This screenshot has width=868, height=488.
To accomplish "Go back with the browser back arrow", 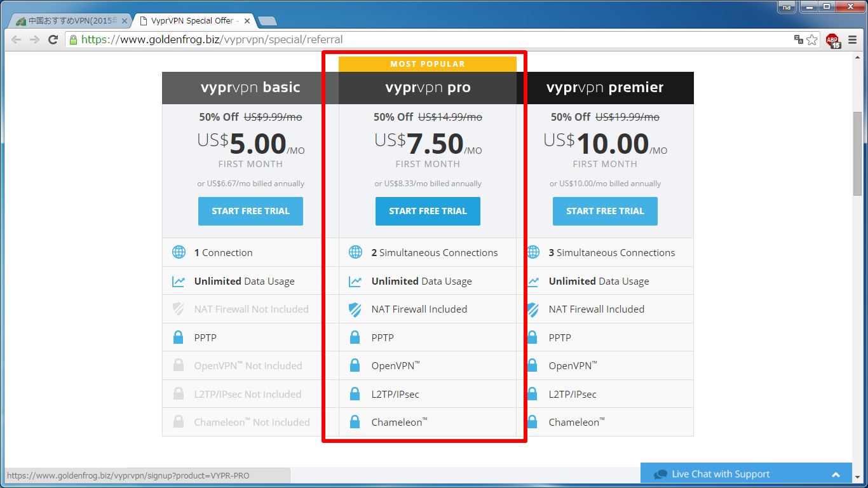I will [16, 39].
